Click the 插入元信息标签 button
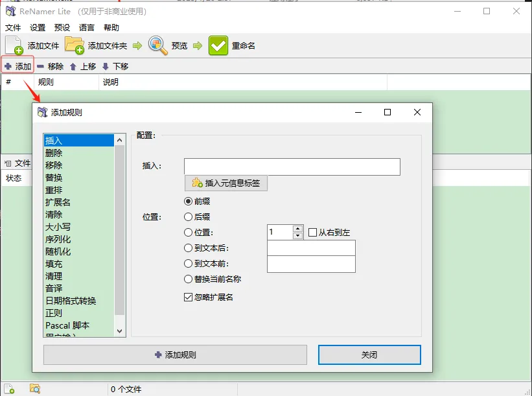The image size is (532, 396). tap(226, 183)
